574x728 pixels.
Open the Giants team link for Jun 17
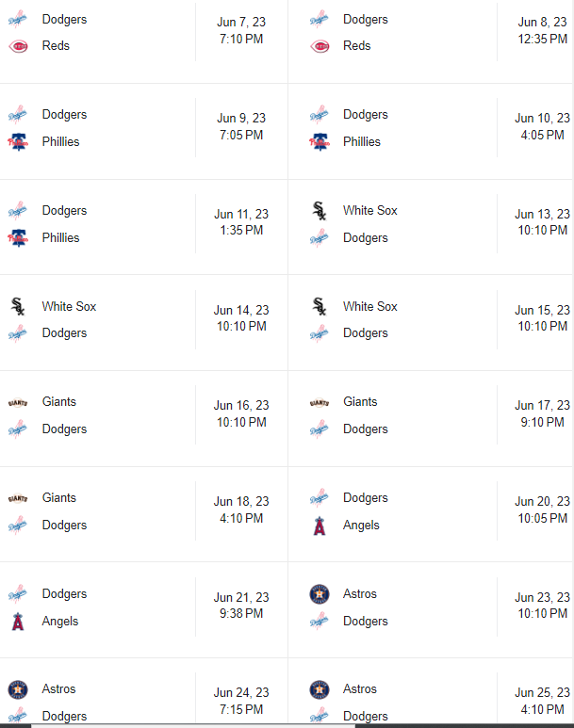361,402
